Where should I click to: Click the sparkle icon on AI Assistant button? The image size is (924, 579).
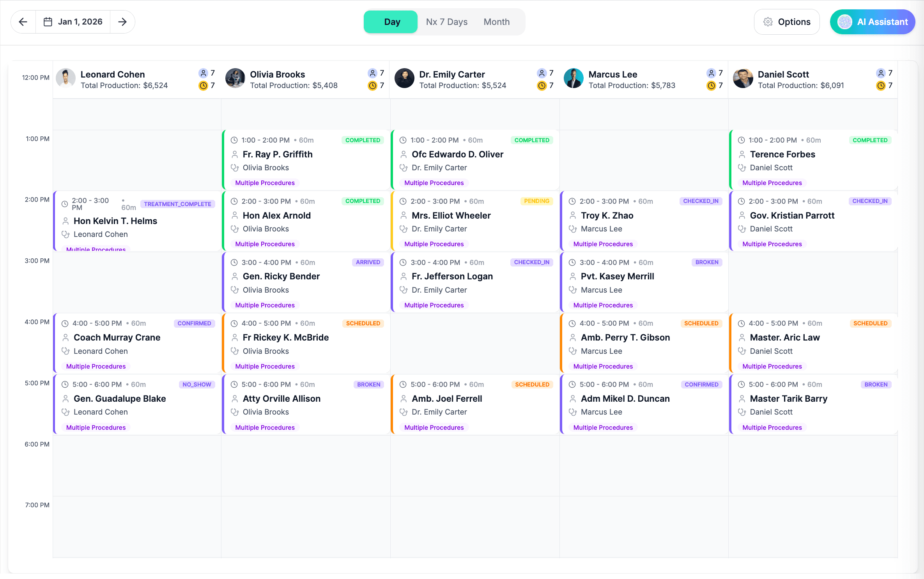point(845,22)
